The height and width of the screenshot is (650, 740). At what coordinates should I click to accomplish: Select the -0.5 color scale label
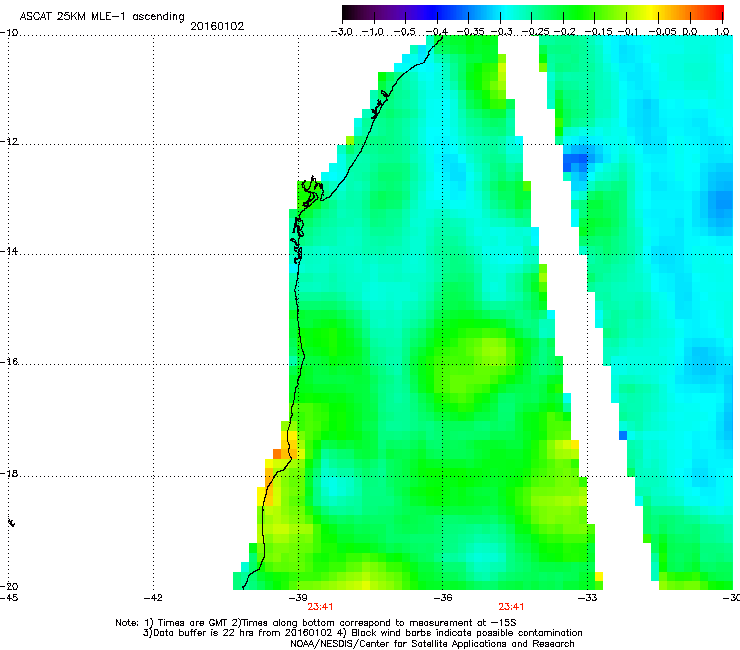[404, 32]
